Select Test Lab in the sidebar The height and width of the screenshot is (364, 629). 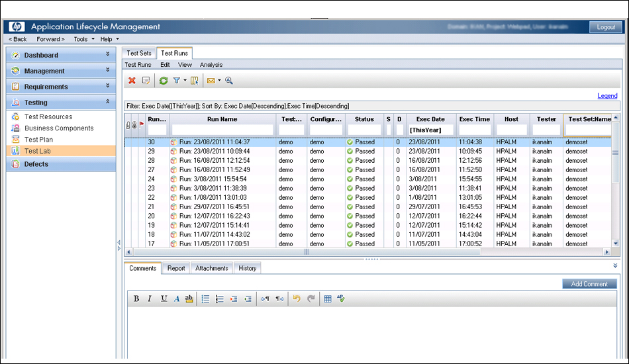tap(61, 151)
